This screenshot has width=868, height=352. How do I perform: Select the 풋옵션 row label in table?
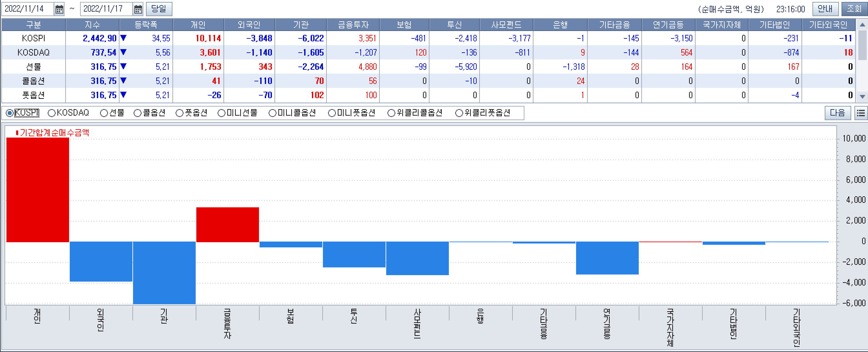coord(34,95)
